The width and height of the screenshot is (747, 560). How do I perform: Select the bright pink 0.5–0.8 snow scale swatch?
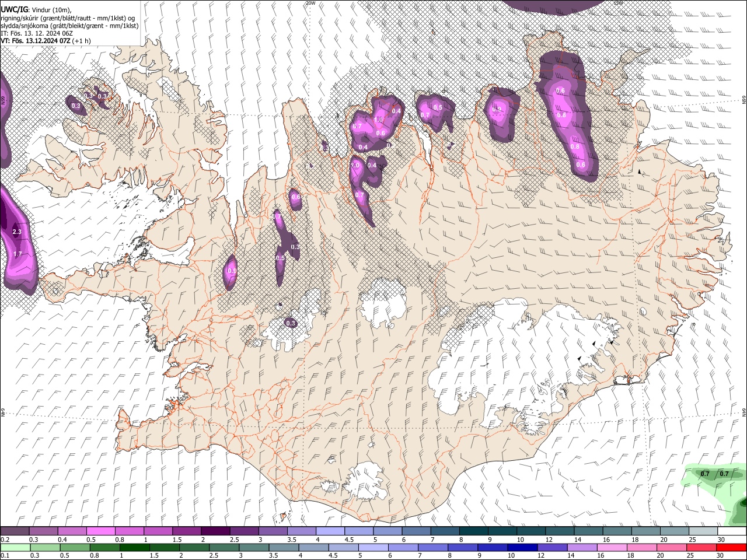click(x=100, y=531)
